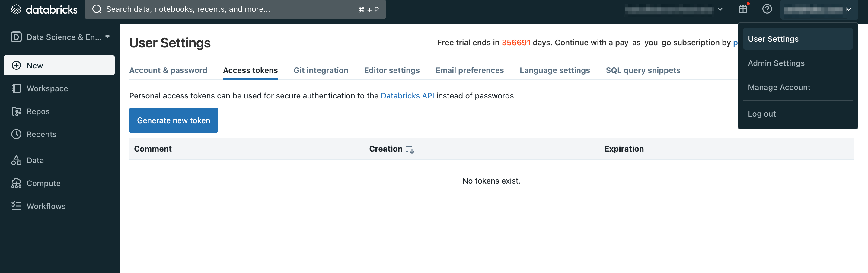Click the Recents clock icon
The height and width of the screenshot is (273, 868).
tap(16, 134)
